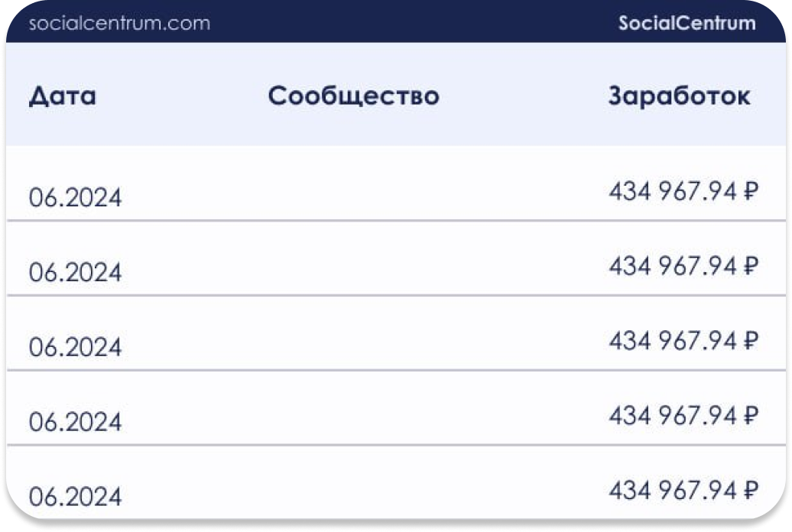Image resolution: width=792 pixels, height=532 pixels.
Task: Click the third row's 434 967.94 ₽ earnings
Action: (x=683, y=341)
